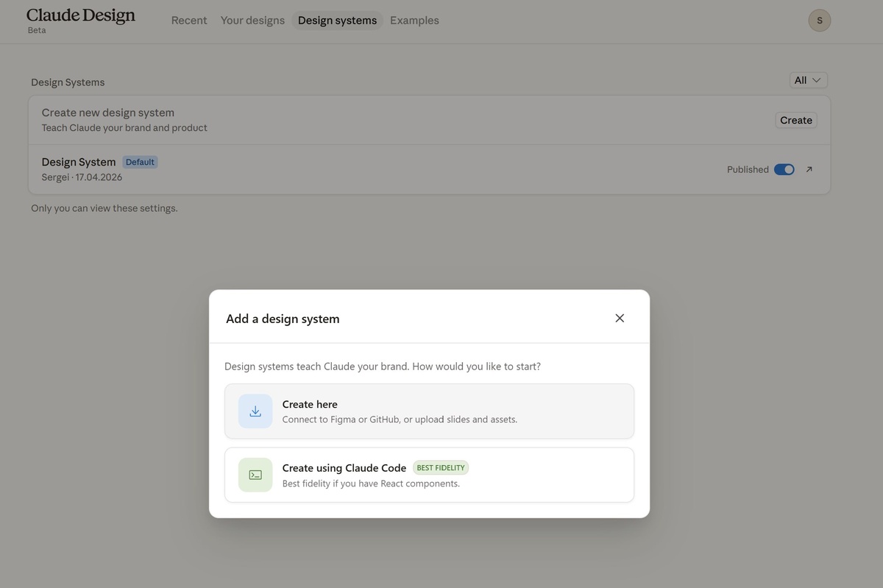The height and width of the screenshot is (588, 883).
Task: Toggle the Published switch off
Action: (x=784, y=169)
